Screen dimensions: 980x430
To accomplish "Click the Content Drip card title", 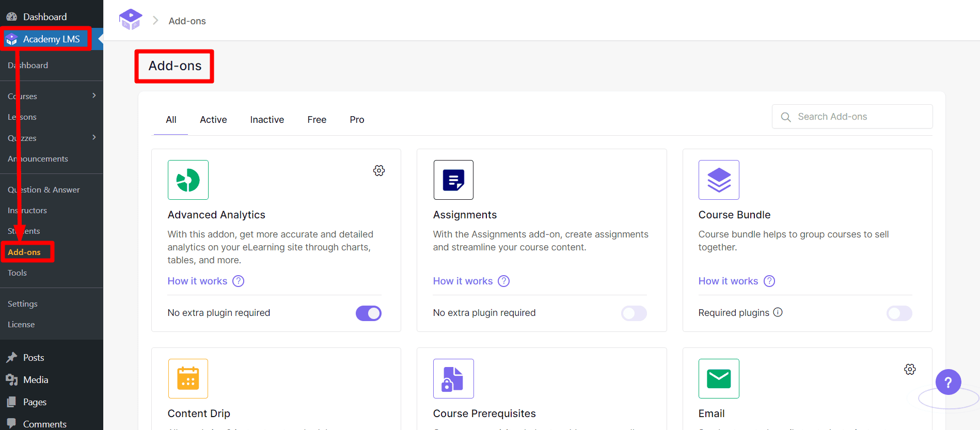I will (199, 413).
